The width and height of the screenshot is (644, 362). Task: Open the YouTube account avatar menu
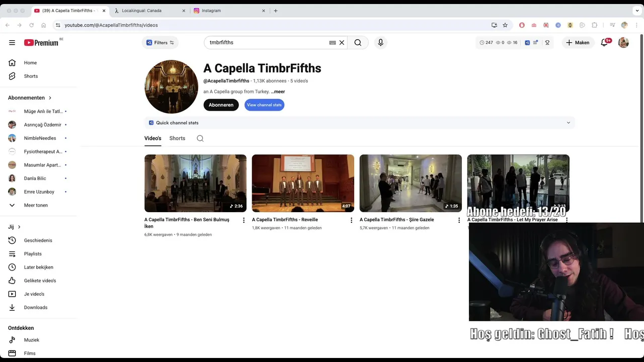tap(623, 43)
